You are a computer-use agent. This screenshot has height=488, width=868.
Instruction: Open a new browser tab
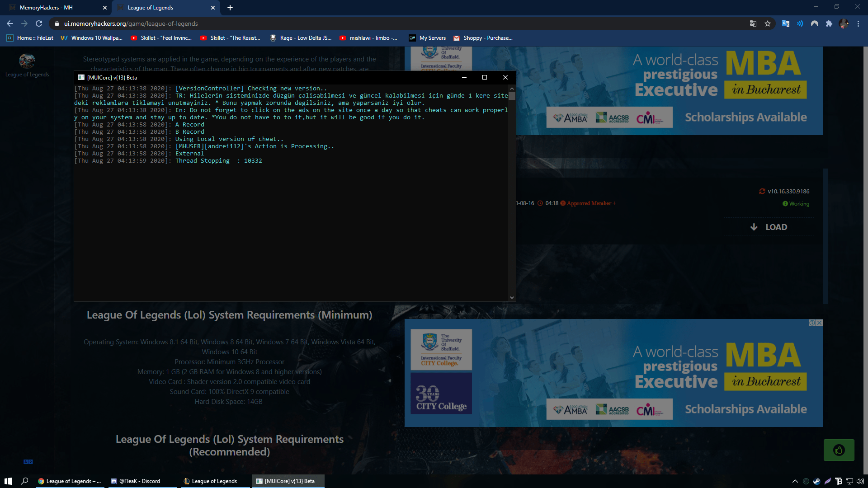(x=230, y=8)
